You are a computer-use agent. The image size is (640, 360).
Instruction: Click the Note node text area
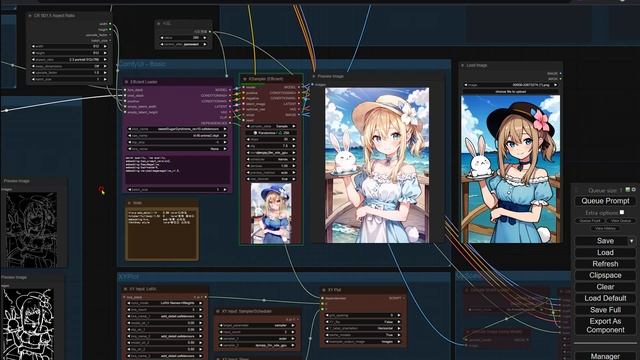pyautogui.click(x=162, y=234)
